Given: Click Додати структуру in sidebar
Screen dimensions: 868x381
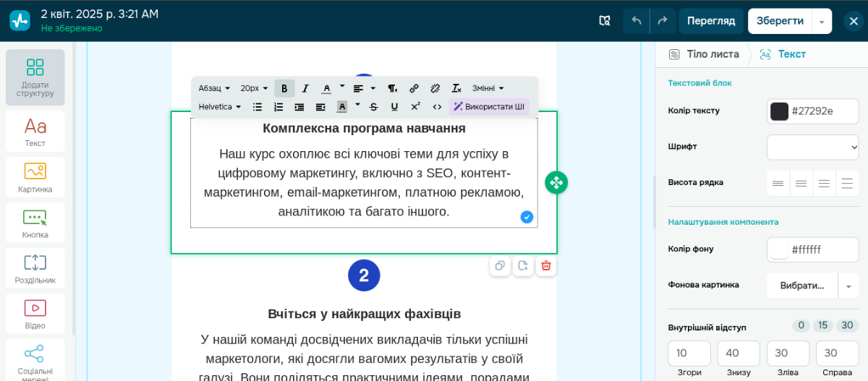Looking at the screenshot, I should click(x=35, y=77).
